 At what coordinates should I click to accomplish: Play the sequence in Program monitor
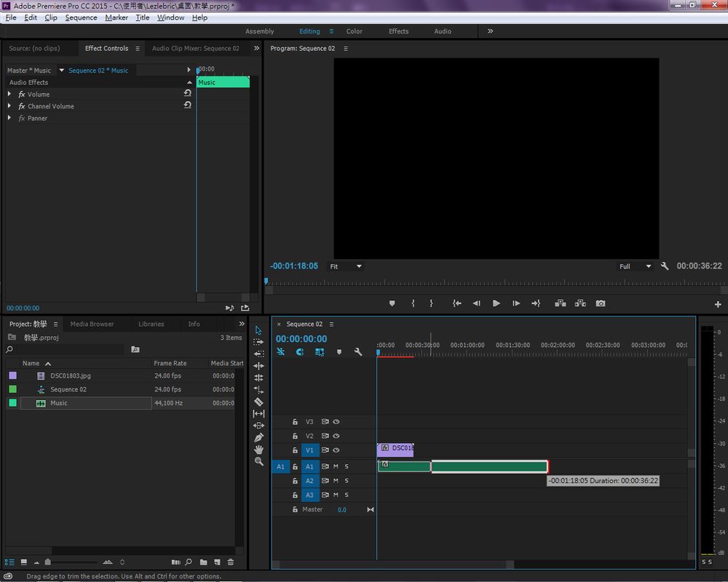pyautogui.click(x=496, y=303)
